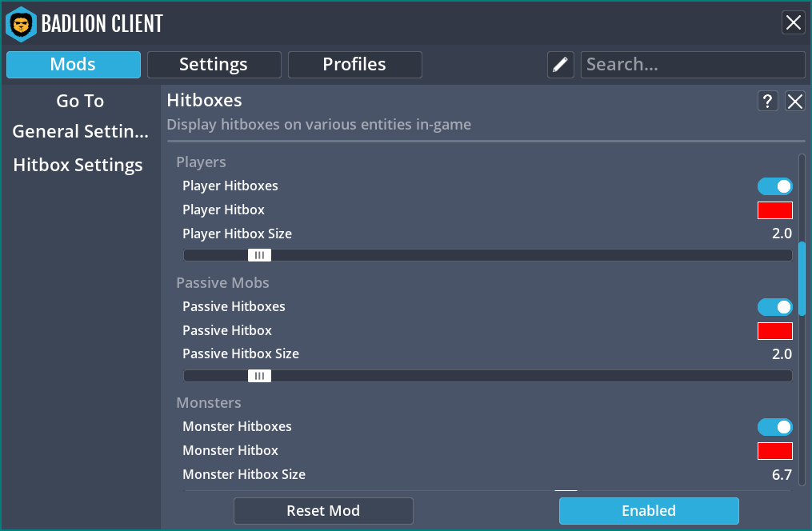Click the pencil edit icon

[x=560, y=65]
